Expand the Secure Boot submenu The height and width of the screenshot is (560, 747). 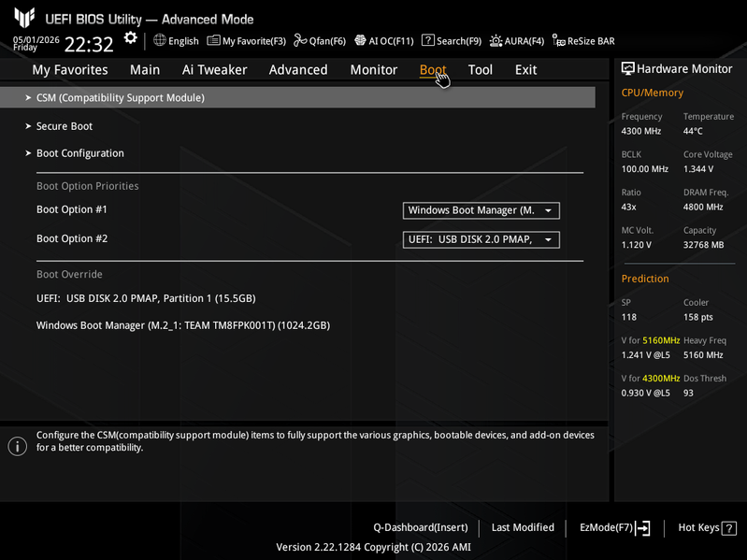click(x=65, y=126)
